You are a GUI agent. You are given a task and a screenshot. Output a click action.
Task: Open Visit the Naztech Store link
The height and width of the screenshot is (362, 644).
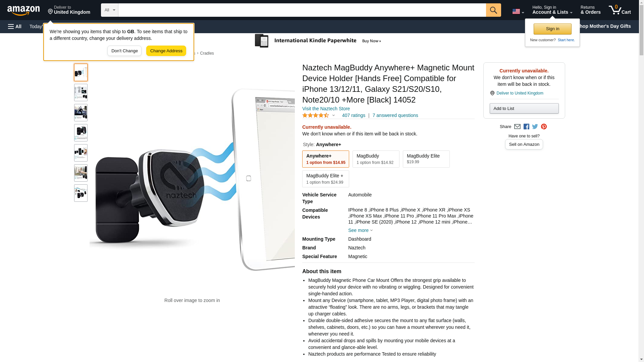[326, 109]
